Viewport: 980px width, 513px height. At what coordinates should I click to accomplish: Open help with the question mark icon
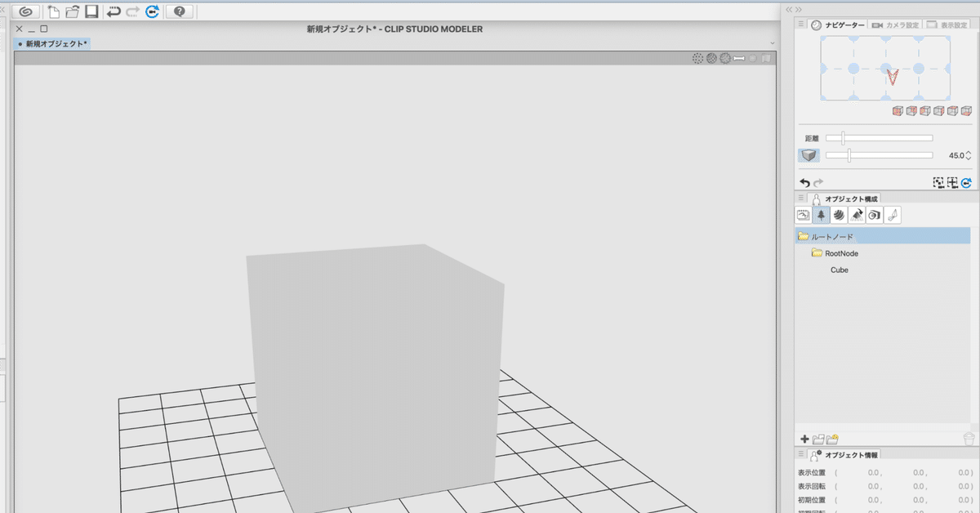tap(180, 11)
